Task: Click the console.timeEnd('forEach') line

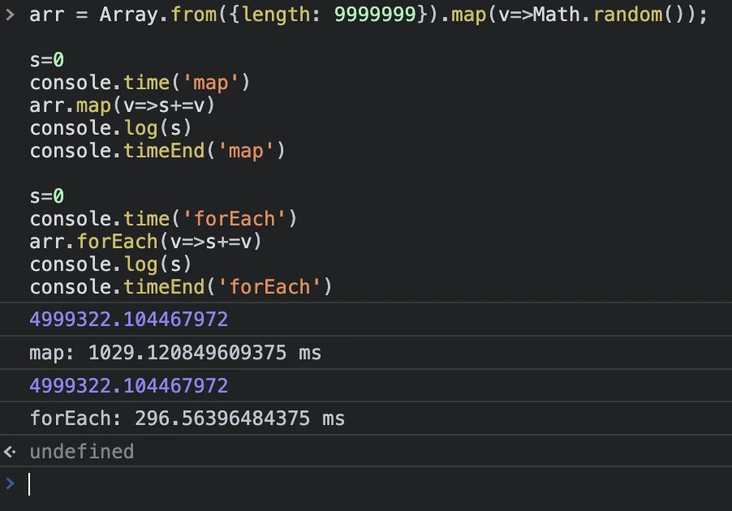Action: coord(181,287)
